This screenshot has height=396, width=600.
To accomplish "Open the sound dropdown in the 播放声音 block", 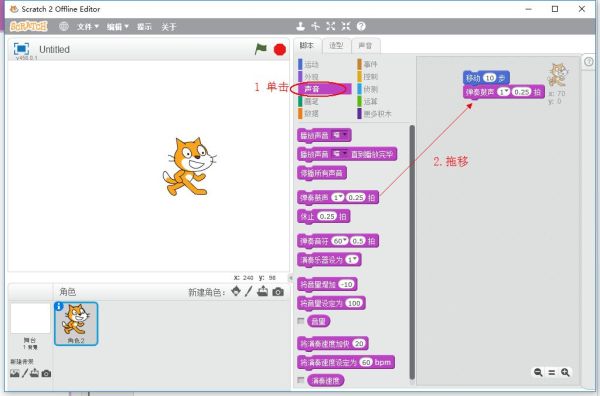I will click(x=339, y=135).
